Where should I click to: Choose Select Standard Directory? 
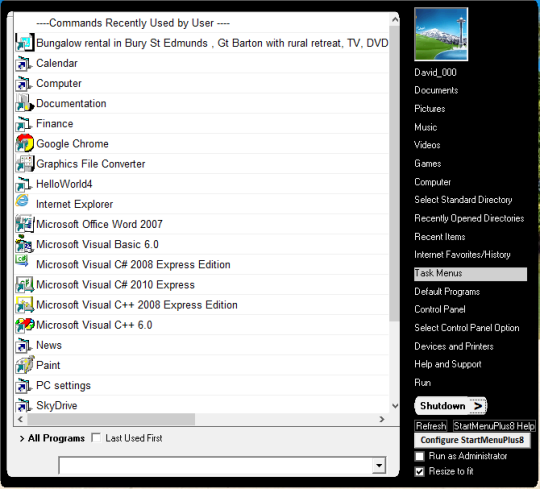tap(463, 200)
